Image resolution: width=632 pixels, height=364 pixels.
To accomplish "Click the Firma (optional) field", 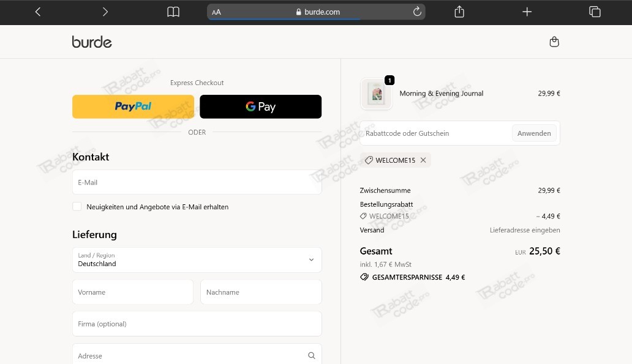I will point(197,324).
